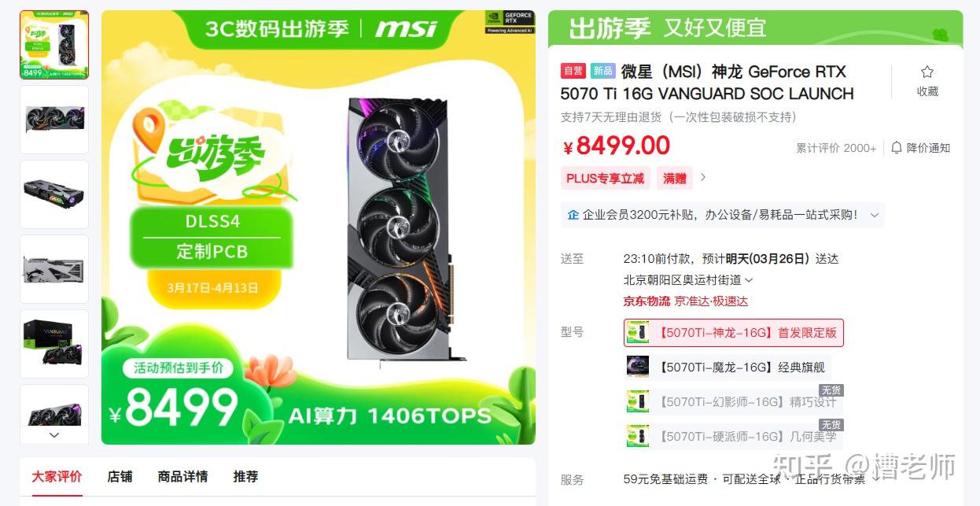This screenshot has height=506, width=980.
Task: Click the 累计评价 2000+ reviews link
Action: pos(836,148)
